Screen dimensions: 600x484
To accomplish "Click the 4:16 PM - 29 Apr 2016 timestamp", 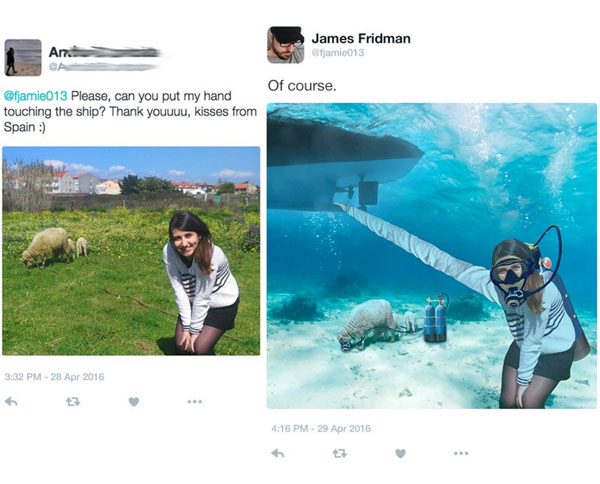I will [321, 429].
